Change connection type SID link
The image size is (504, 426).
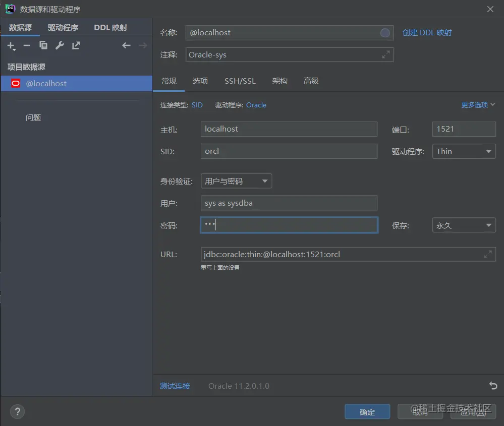point(197,105)
